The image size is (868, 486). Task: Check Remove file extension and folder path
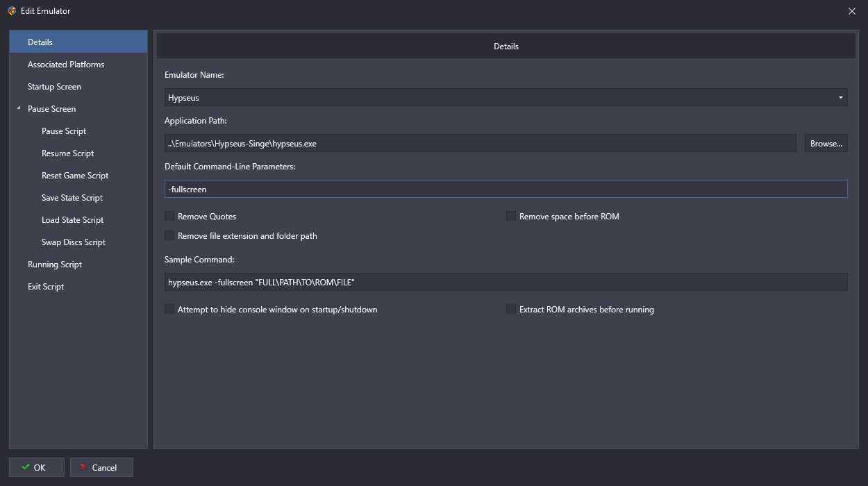169,236
